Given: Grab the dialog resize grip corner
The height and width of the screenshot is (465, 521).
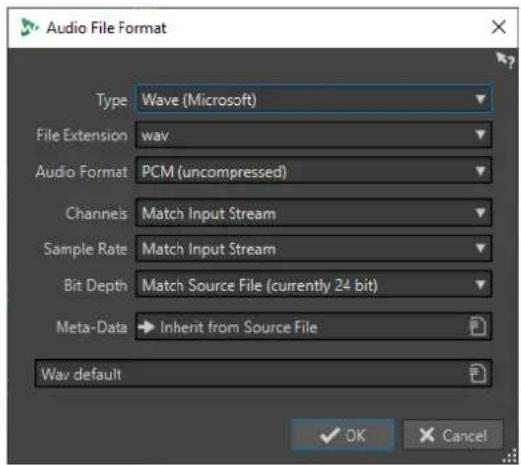Looking at the screenshot, I should tap(510, 457).
